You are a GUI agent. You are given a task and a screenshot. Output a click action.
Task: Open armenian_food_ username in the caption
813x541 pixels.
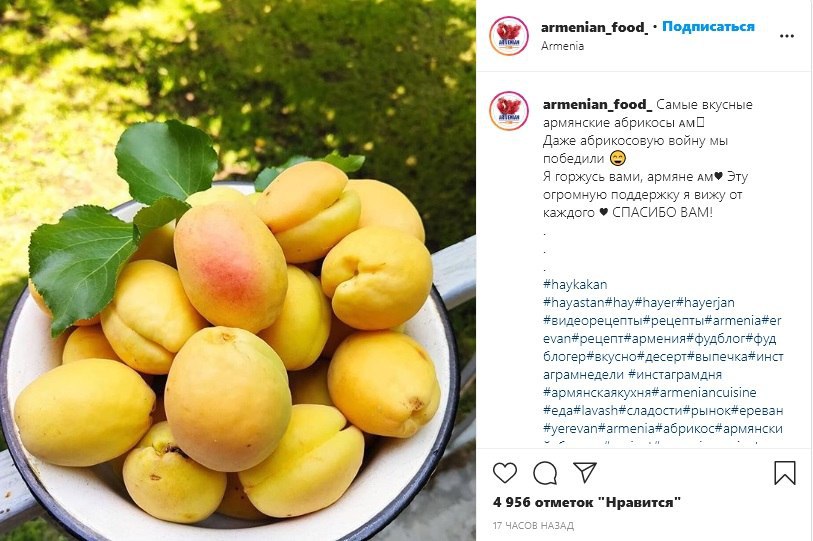pos(597,104)
